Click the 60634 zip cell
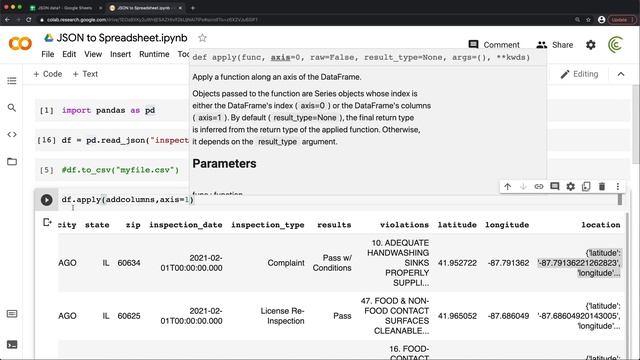Viewport: 640px width, 360px height. click(129, 263)
